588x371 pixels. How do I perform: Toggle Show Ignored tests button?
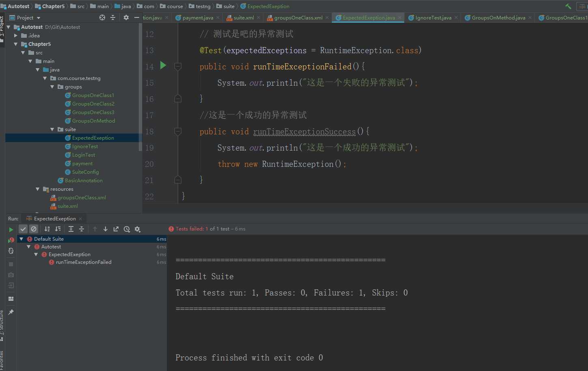pyautogui.click(x=34, y=229)
